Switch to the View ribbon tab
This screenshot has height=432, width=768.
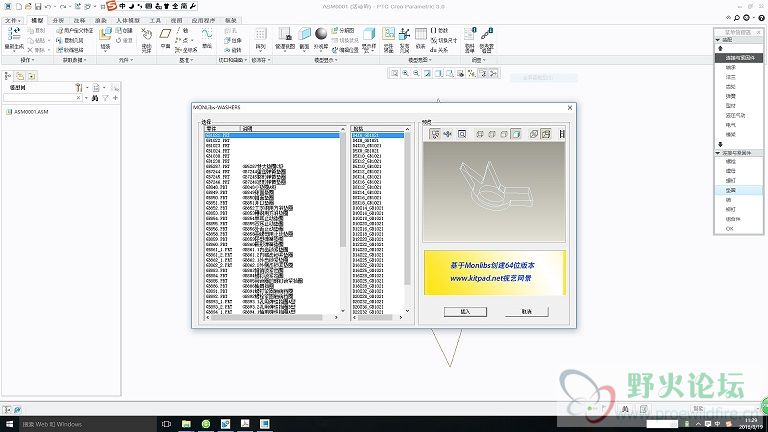[x=176, y=21]
